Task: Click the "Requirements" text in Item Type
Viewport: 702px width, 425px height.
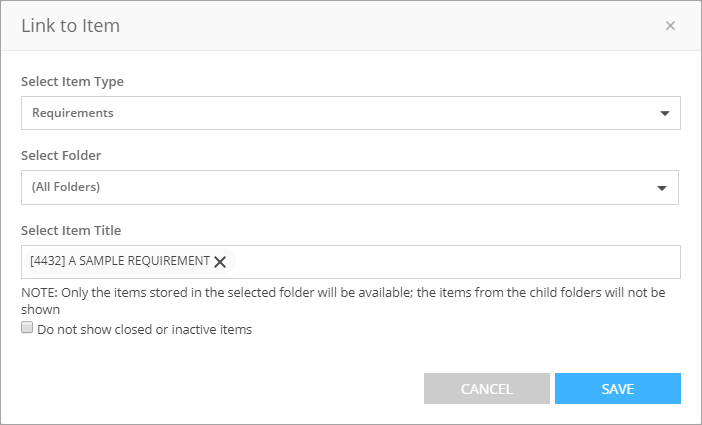Action: [73, 113]
